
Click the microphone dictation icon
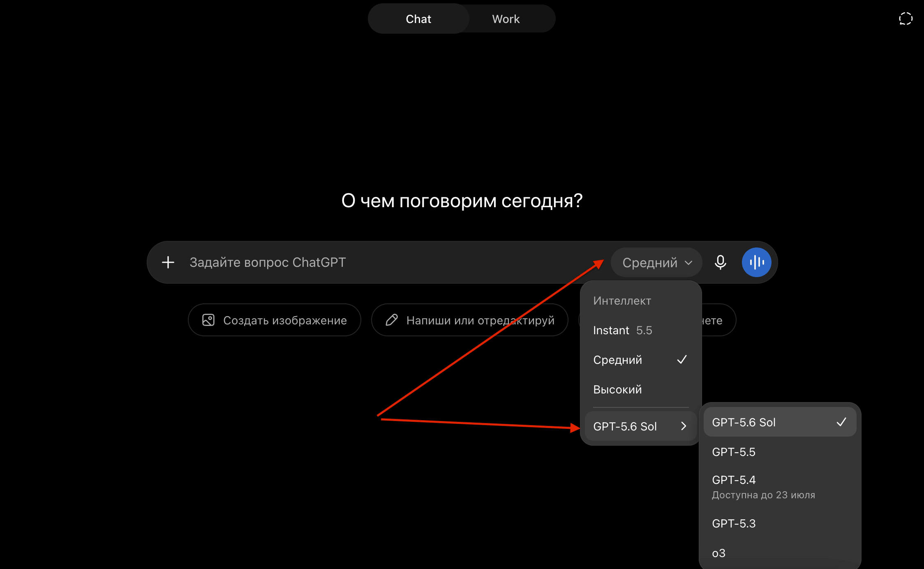point(720,262)
